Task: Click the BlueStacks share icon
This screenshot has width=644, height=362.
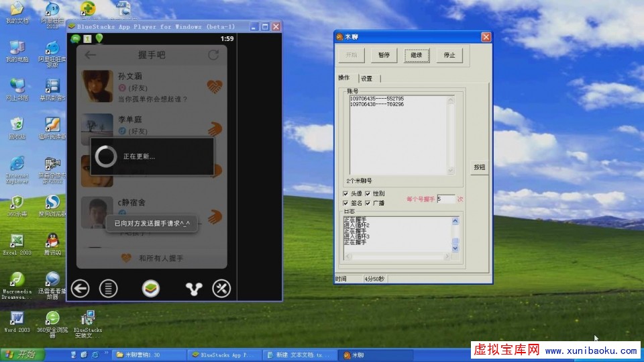Action: (x=194, y=289)
